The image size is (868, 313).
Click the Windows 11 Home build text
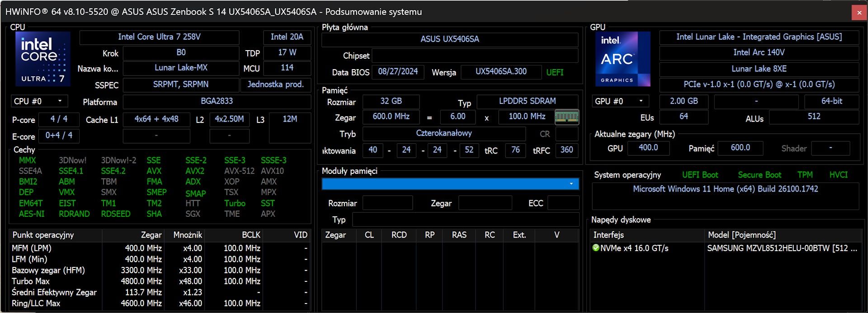coord(726,189)
